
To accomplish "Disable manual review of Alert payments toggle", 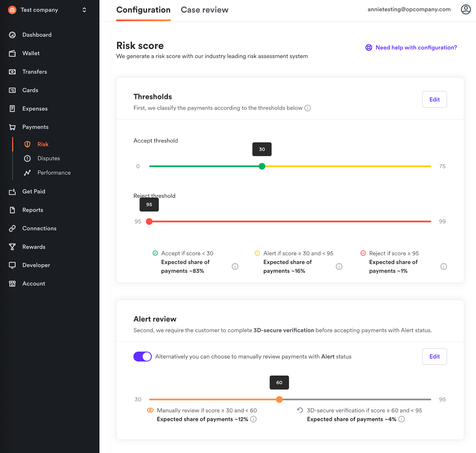I will tap(143, 356).
